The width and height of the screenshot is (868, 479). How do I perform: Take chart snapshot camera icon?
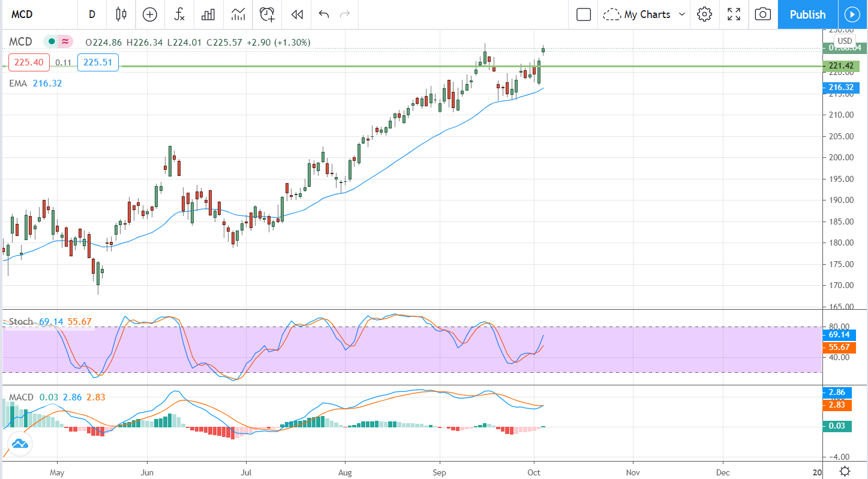pos(762,14)
